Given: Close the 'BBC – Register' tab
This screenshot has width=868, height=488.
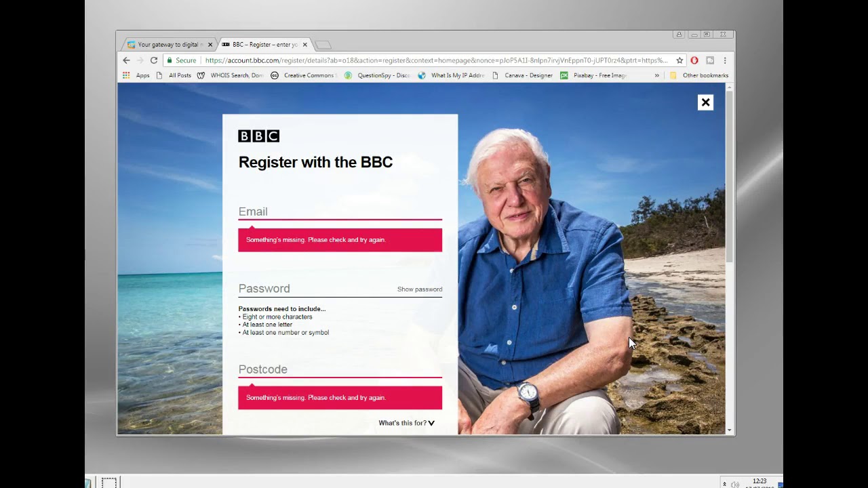Looking at the screenshot, I should coord(304,45).
